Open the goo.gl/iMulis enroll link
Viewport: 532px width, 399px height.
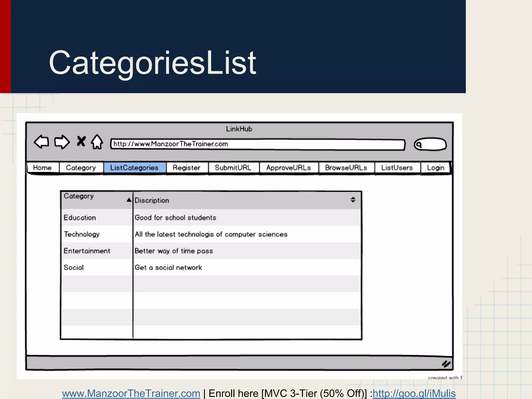pos(414,393)
